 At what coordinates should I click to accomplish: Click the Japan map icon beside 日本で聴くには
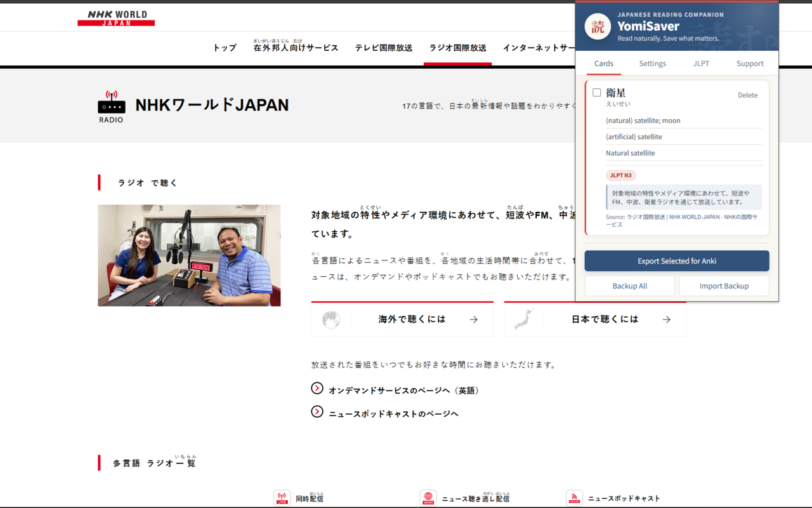524,319
